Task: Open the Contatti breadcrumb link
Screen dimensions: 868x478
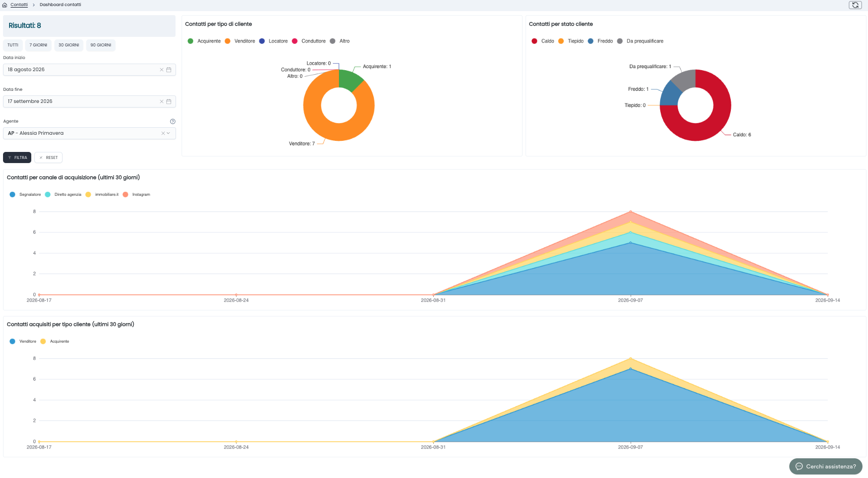Action: click(x=19, y=5)
